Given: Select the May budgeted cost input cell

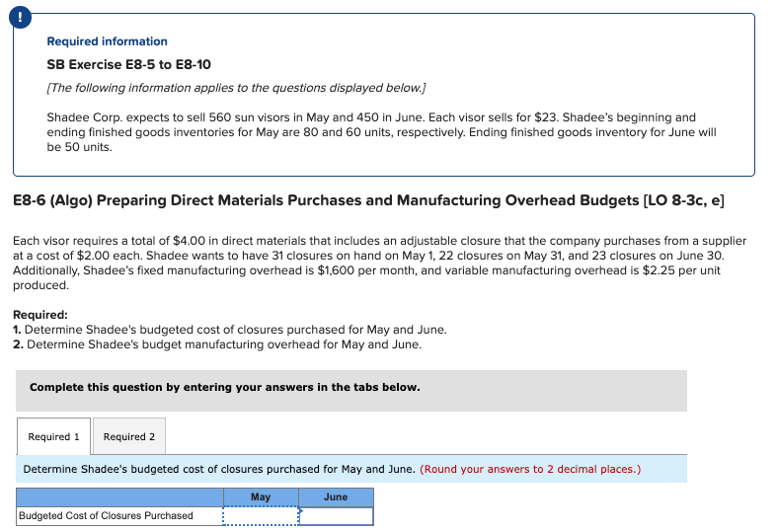Looking at the screenshot, I should point(261,515).
